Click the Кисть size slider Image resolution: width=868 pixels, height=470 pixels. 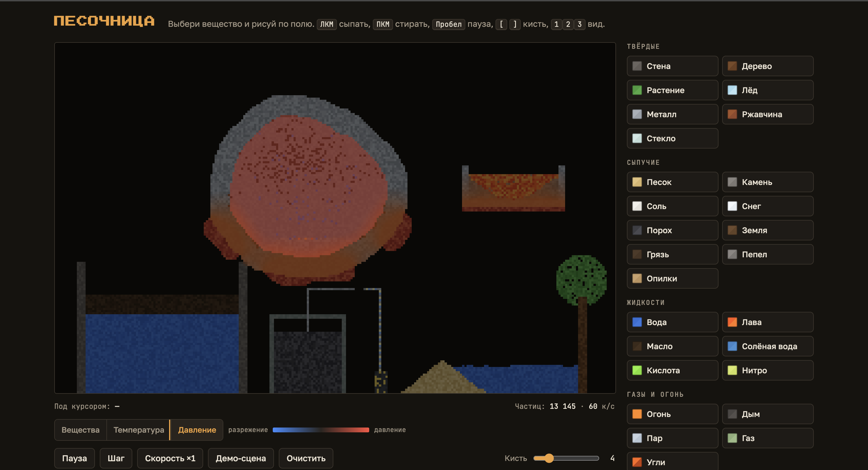[566, 458]
